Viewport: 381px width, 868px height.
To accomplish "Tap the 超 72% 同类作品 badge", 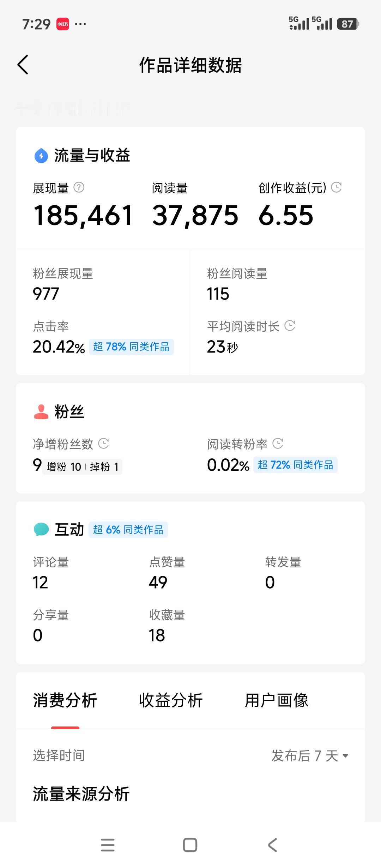I will click(295, 465).
